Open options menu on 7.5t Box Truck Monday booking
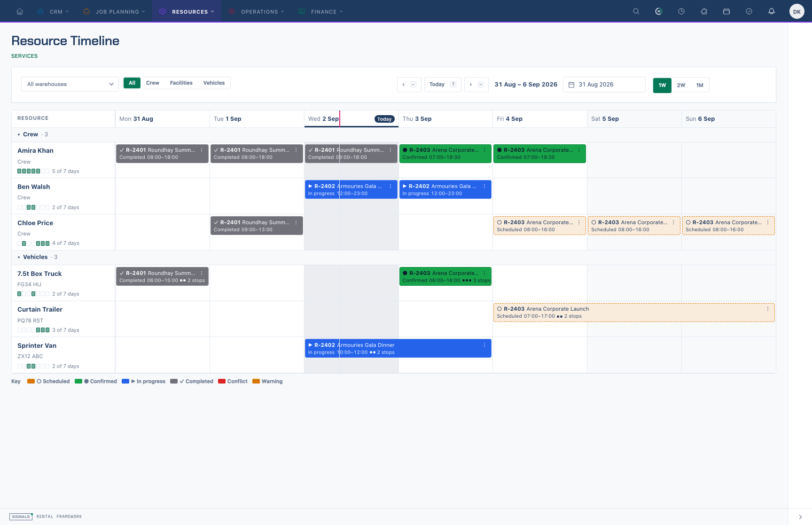 click(x=202, y=273)
